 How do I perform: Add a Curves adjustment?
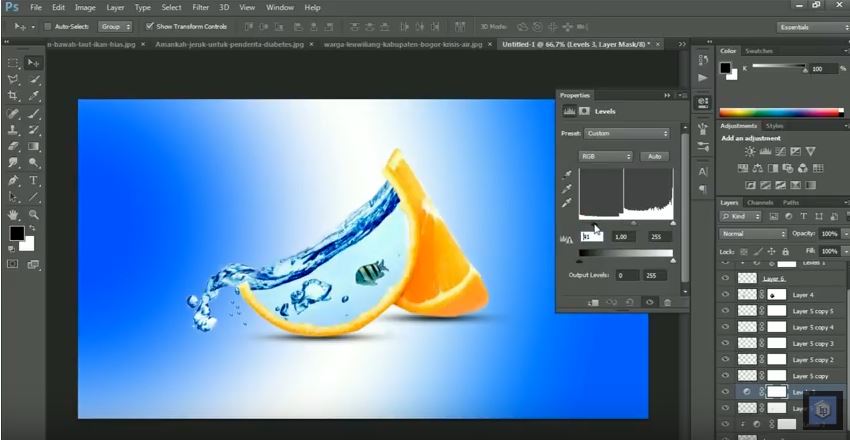[781, 152]
